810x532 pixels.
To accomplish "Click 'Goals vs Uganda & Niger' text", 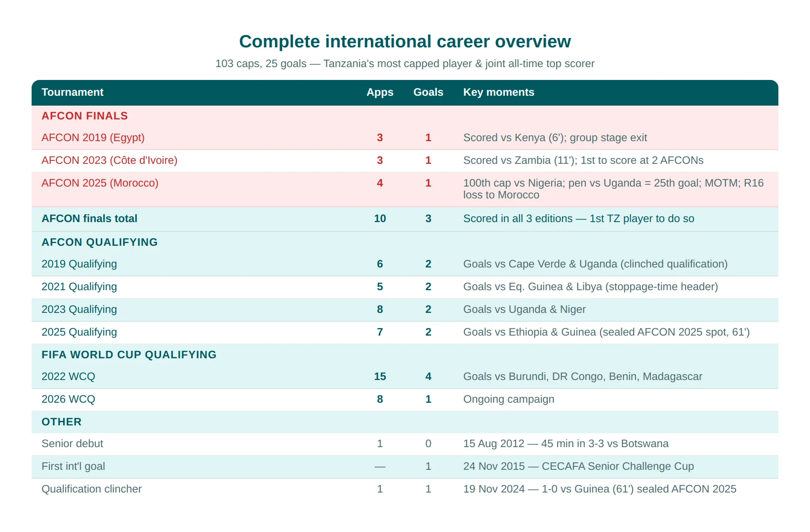I will (x=525, y=309).
